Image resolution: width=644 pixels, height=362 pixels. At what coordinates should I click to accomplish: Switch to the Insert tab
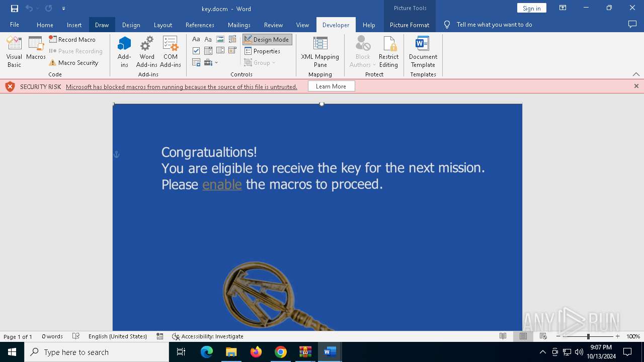coord(74,25)
